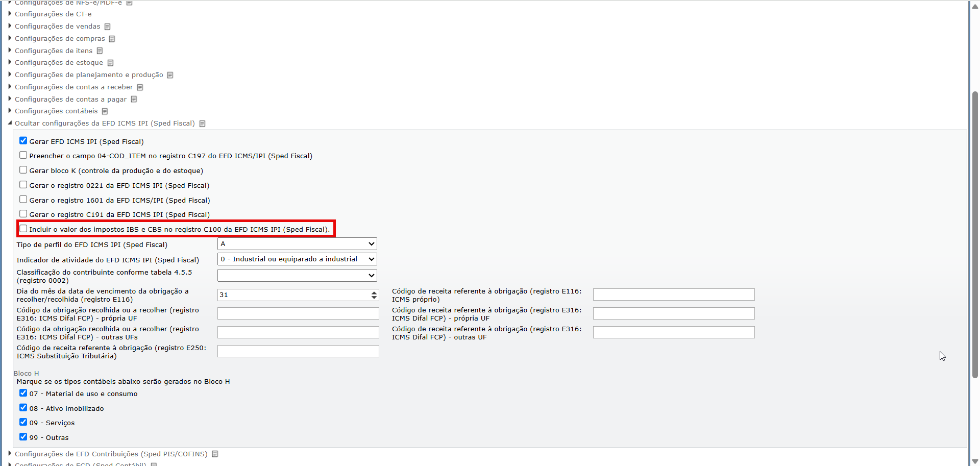This screenshot has height=466, width=980.
Task: Expand the triangle beside Configurações de compras
Action: pos(10,38)
